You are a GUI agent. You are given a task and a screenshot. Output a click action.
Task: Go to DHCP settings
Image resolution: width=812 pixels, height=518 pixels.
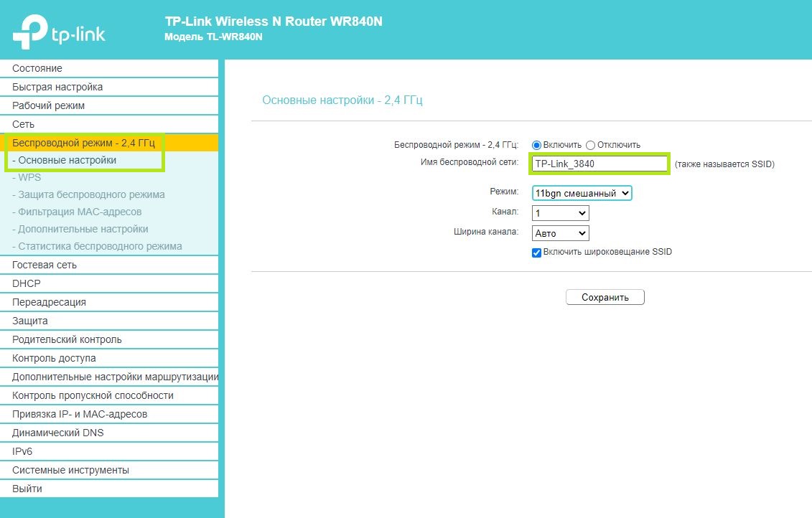tap(27, 283)
